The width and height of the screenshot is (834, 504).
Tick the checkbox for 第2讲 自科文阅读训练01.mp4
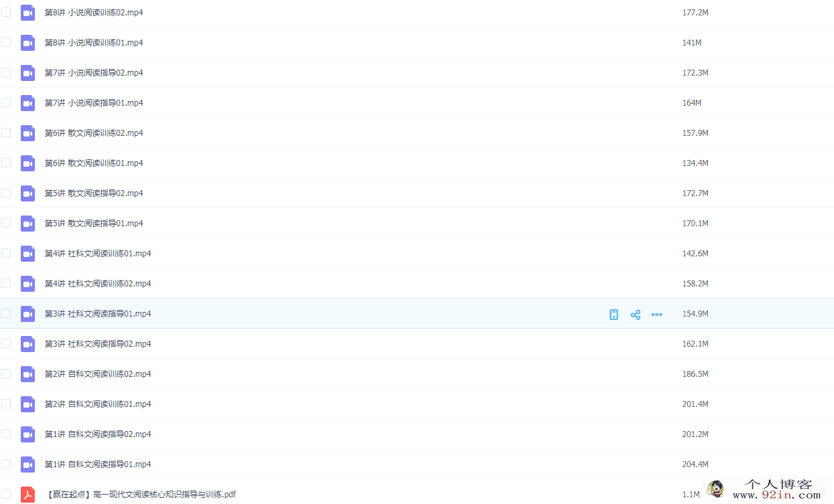(6, 404)
